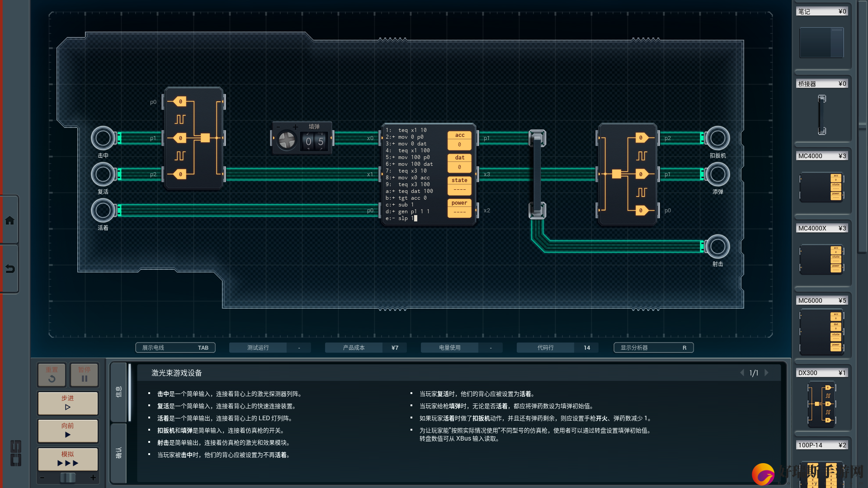868x488 pixels.
Task: Click the 复活 input pin circle
Action: coord(103,174)
